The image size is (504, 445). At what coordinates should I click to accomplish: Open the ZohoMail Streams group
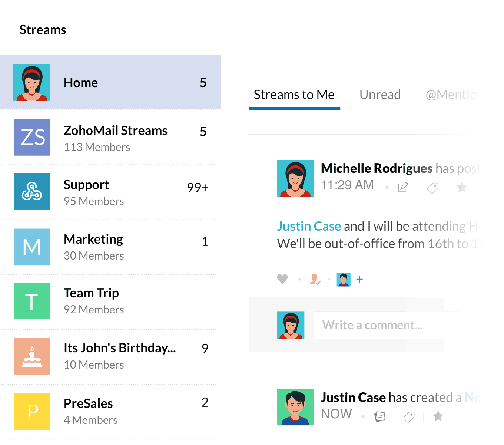click(x=115, y=138)
